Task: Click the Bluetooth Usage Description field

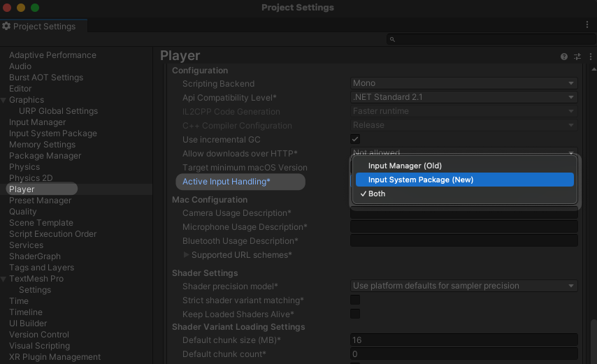Action: (x=463, y=241)
